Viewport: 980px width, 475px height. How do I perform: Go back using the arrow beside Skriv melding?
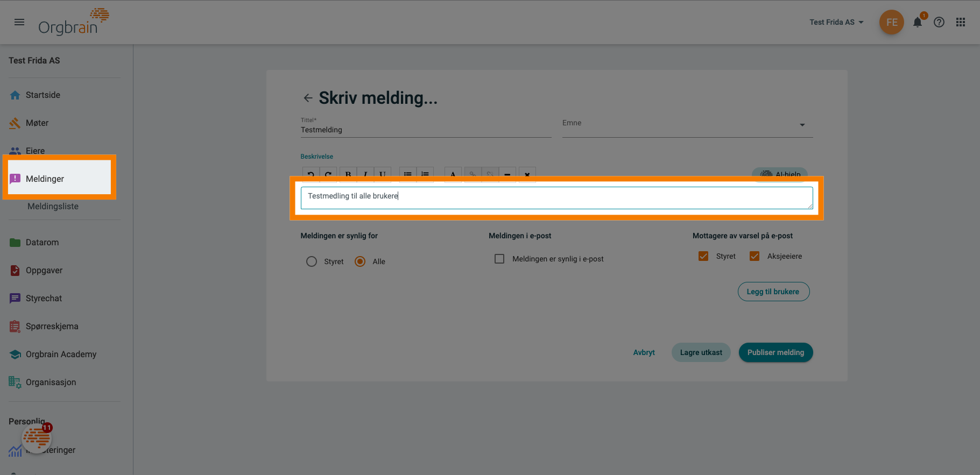pos(308,98)
